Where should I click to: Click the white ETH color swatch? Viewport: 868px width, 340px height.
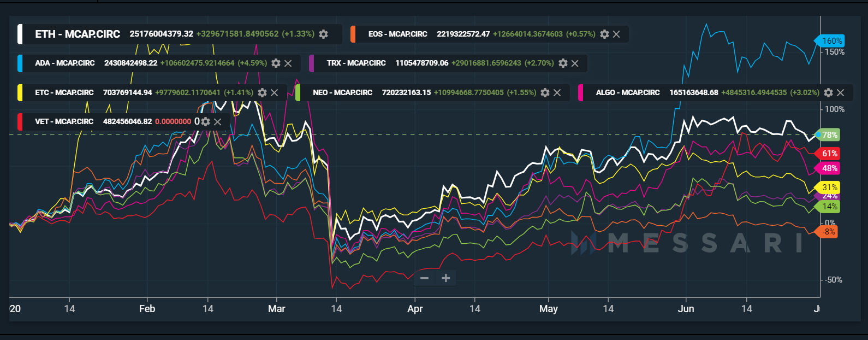20,34
